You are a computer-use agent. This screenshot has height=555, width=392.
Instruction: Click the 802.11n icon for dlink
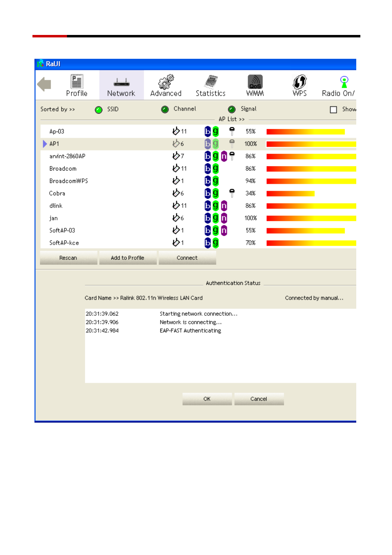(224, 206)
